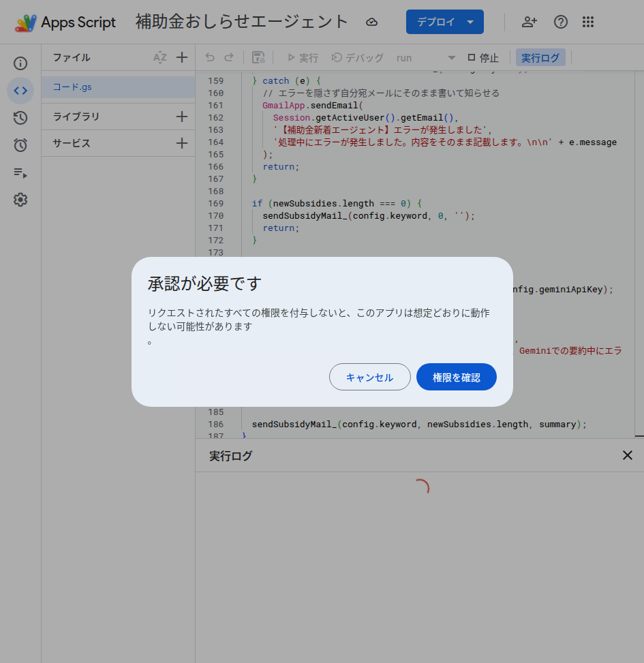The image size is (644, 663).
Task: Open Triggers alarm clock icon
Action: coord(20,145)
